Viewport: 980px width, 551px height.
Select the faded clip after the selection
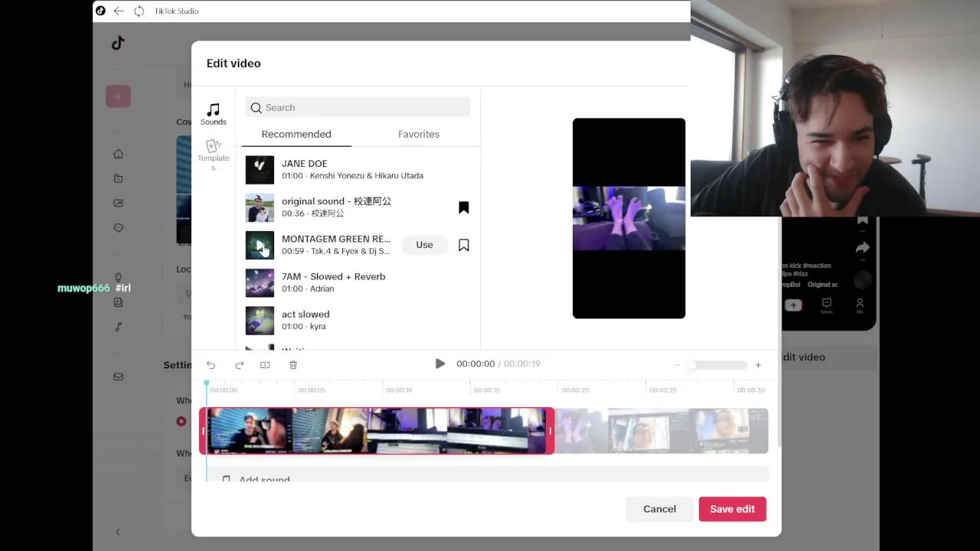(661, 431)
